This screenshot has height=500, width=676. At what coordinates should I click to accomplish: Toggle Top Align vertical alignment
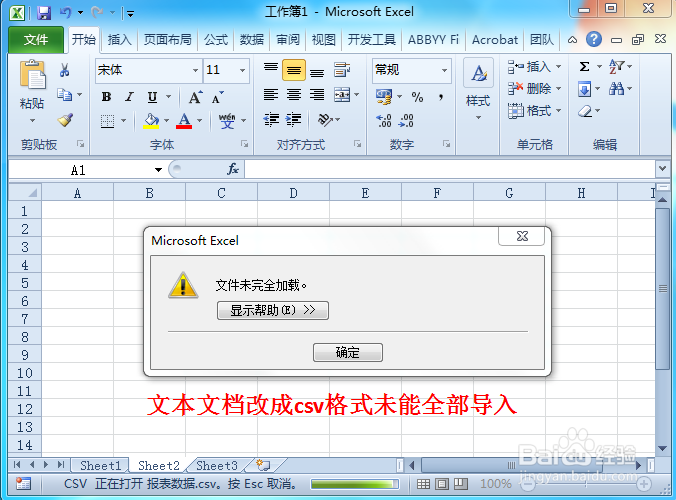tap(271, 69)
